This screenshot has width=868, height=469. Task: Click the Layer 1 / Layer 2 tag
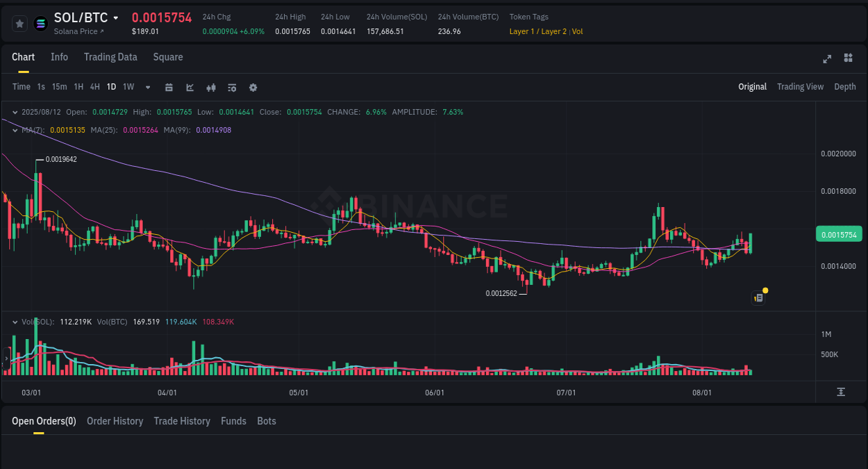(538, 31)
